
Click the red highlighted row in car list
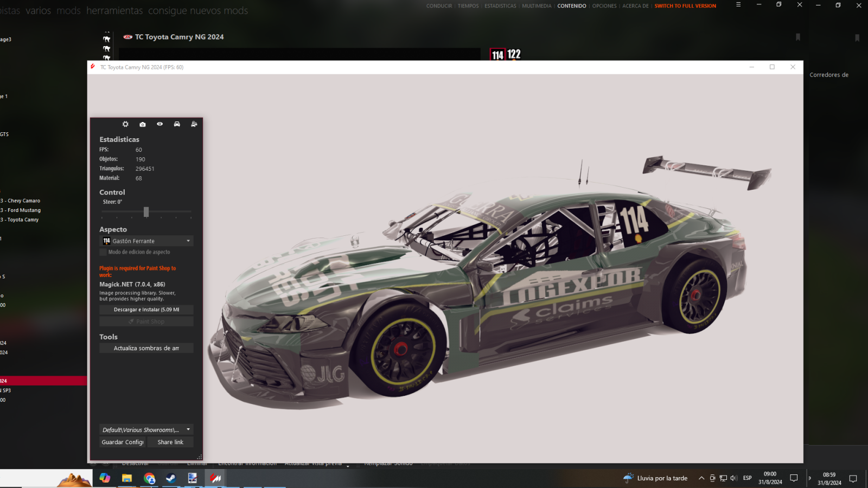[x=43, y=381]
